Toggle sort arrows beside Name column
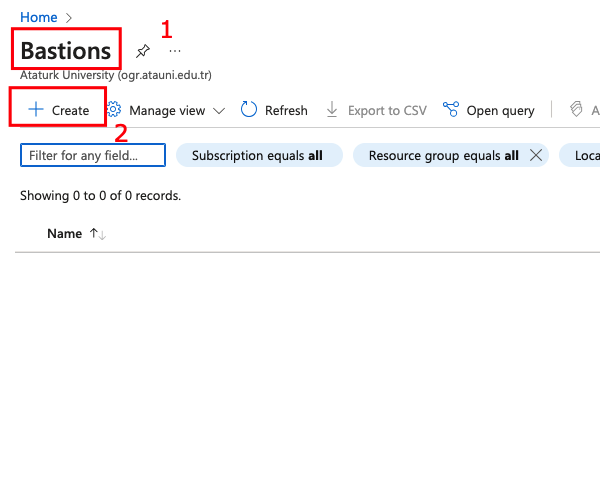The width and height of the screenshot is (600, 500). pyautogui.click(x=98, y=233)
